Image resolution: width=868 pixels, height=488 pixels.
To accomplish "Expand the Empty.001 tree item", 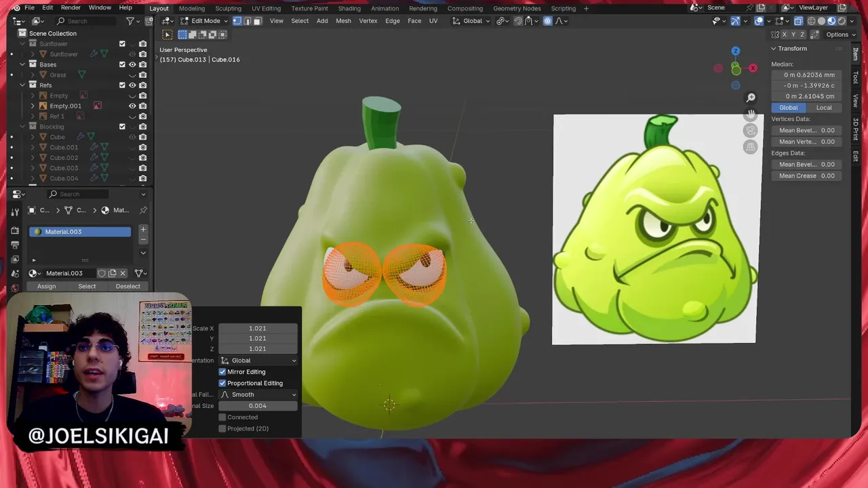I will coord(33,106).
